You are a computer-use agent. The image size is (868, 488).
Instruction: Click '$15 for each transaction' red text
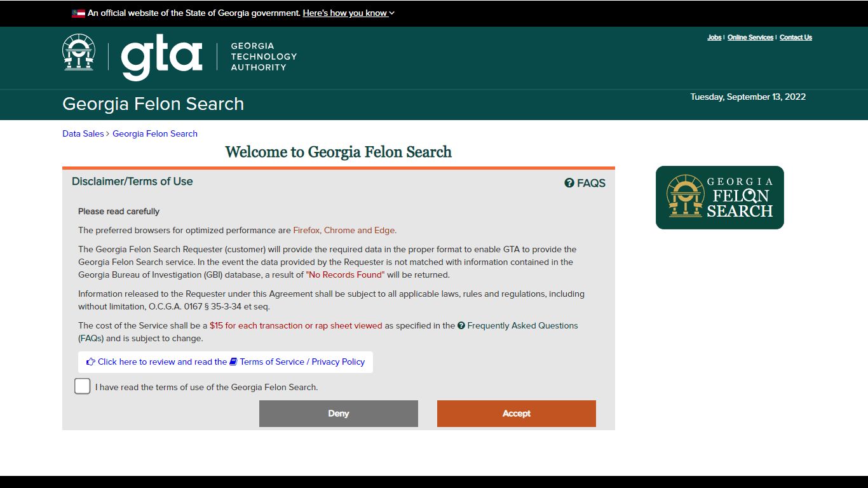coord(296,325)
